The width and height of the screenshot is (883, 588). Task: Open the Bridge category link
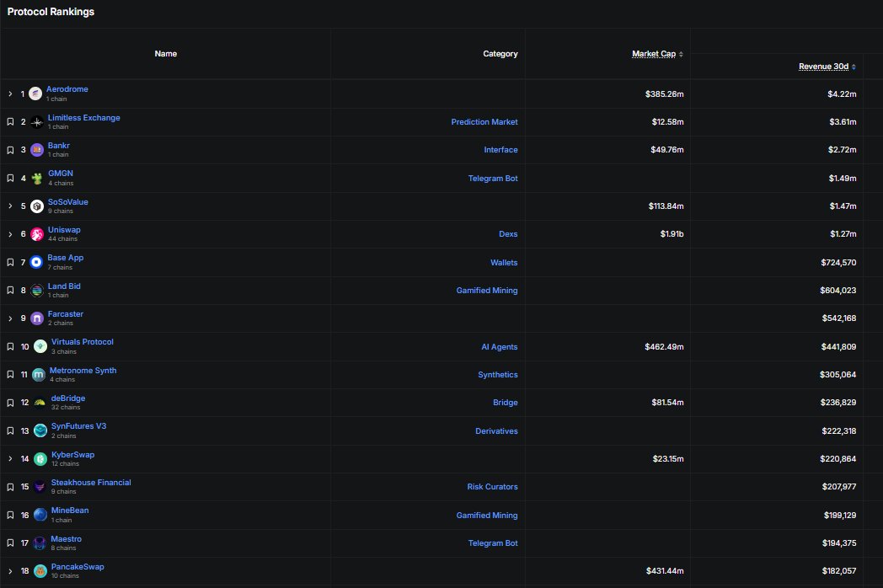506,402
